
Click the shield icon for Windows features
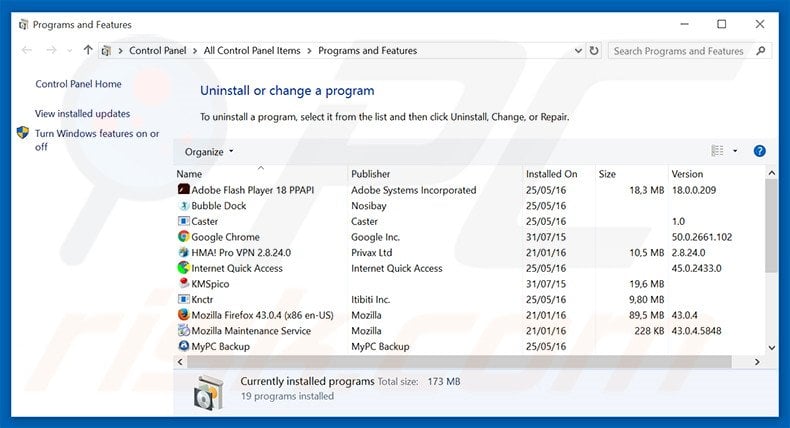tap(23, 133)
